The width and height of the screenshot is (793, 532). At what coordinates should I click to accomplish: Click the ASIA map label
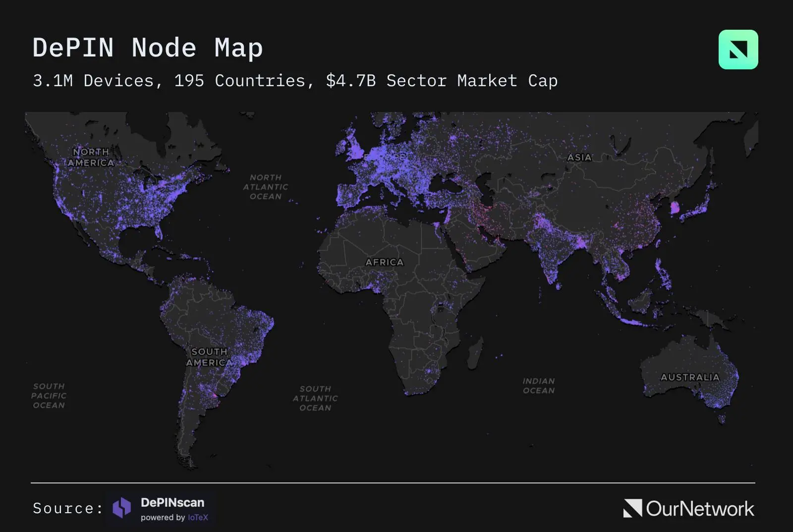pyautogui.click(x=579, y=157)
